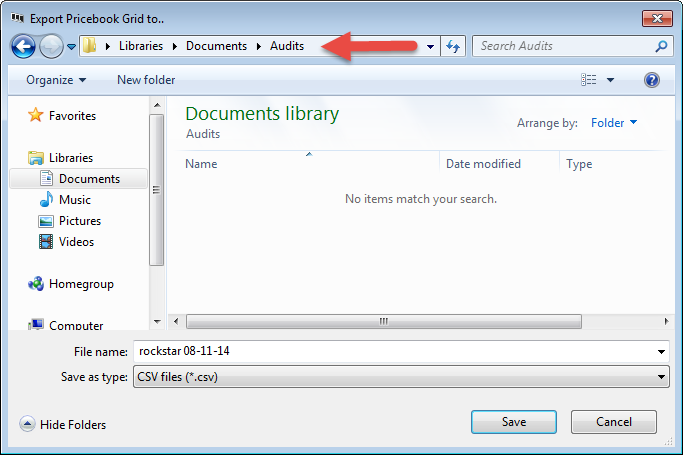Click the Save button

[x=513, y=422]
